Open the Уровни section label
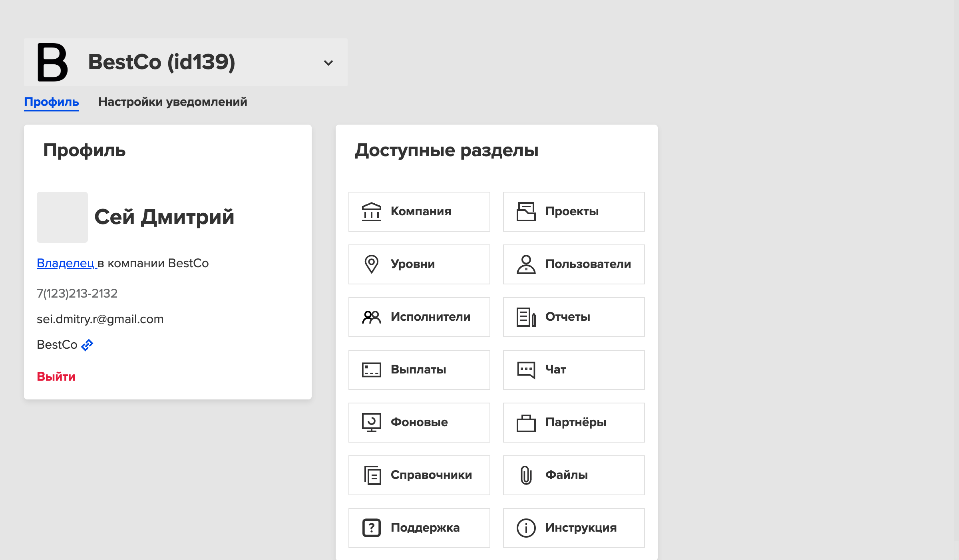Screen dimensions: 959x560 pyautogui.click(x=413, y=264)
